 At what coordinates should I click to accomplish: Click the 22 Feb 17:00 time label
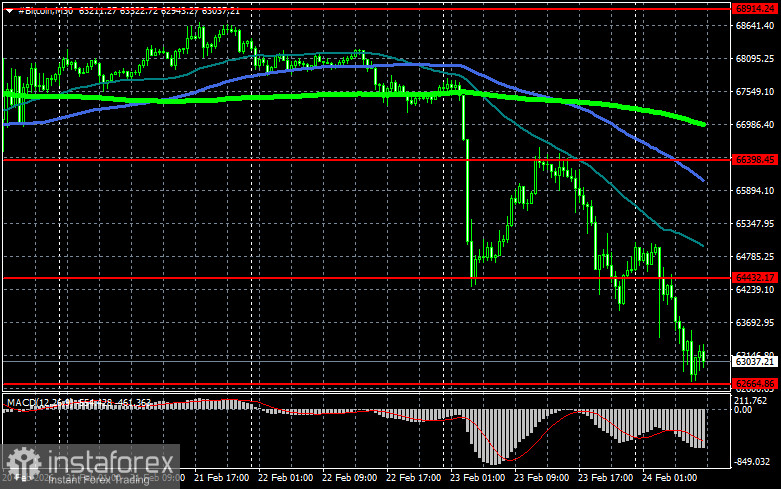tap(413, 478)
